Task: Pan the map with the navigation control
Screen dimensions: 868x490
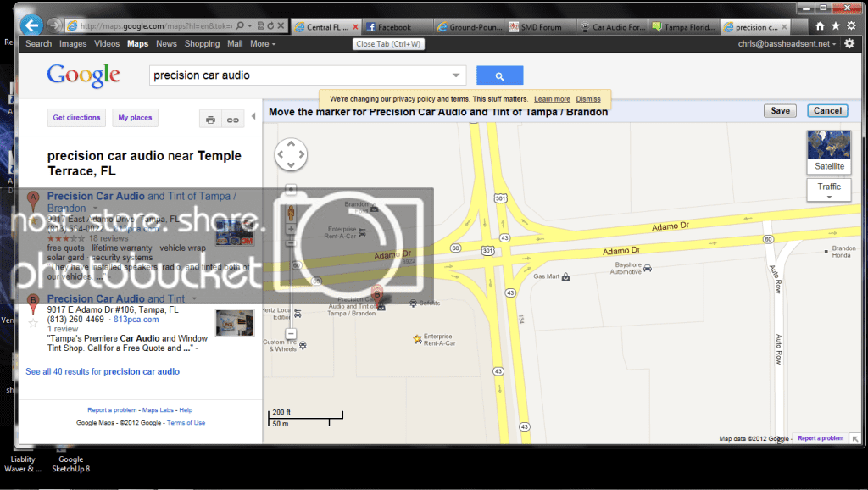Action: point(291,154)
